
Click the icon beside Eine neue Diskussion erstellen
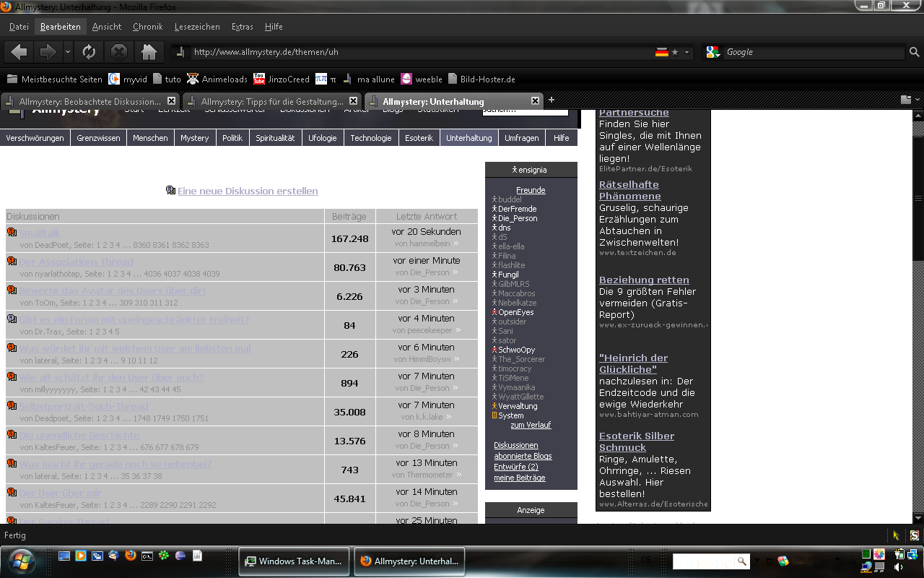170,191
